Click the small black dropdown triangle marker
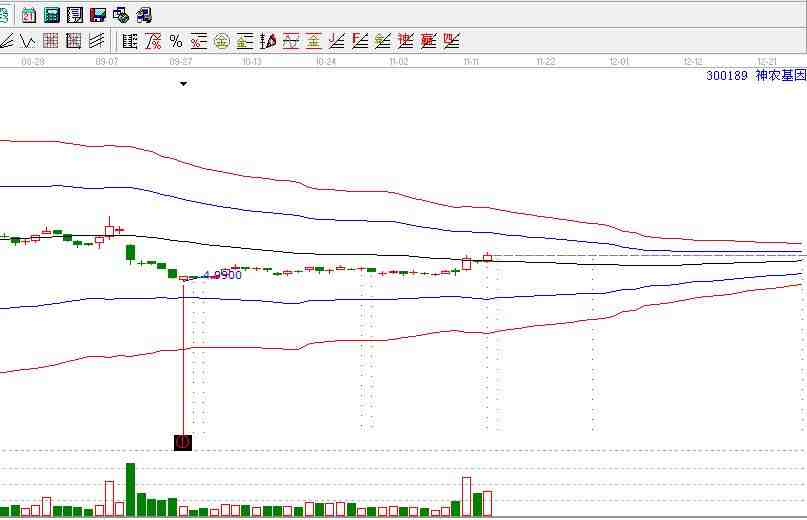Viewport: 807px width, 520px height. 183,84
